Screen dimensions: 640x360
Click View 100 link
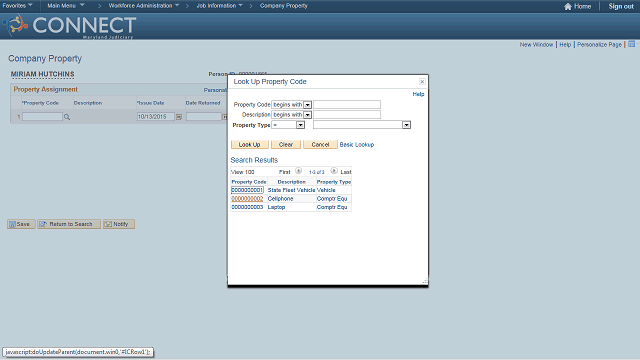pos(243,172)
